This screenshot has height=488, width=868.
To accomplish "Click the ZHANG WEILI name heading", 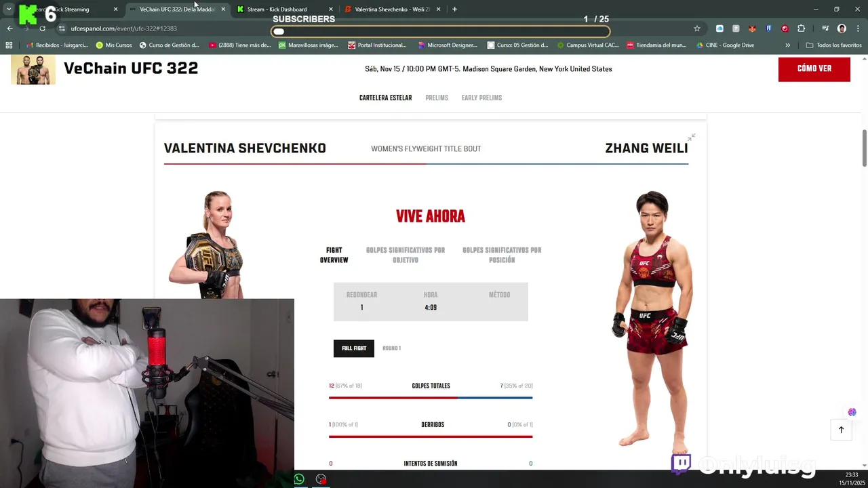I will 646,148.
